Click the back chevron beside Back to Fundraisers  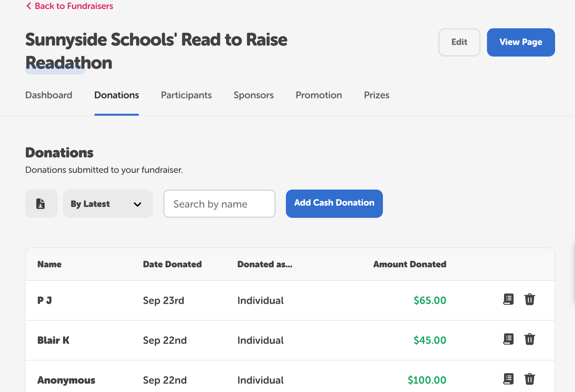(x=28, y=5)
